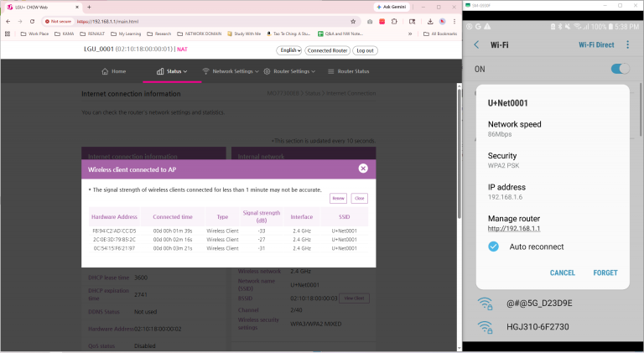644x353 pixels.
Task: Open the RENAULT bookmark folder
Action: pos(92,34)
